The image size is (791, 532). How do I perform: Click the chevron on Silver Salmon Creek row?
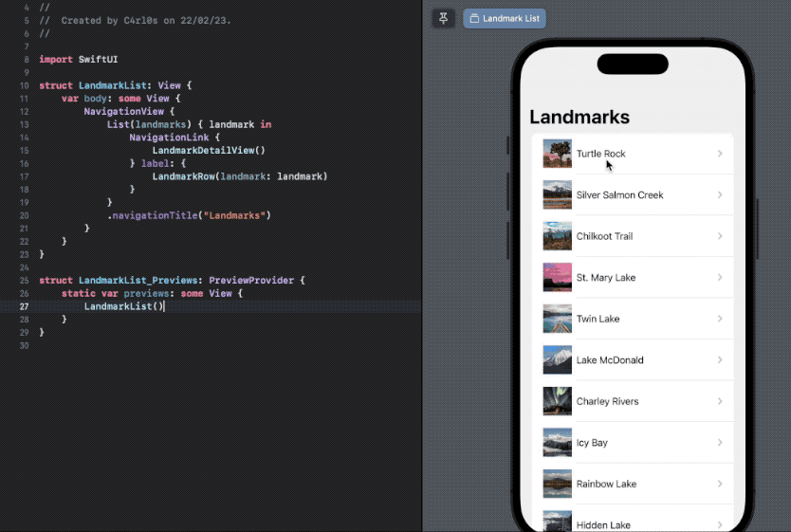tap(720, 195)
